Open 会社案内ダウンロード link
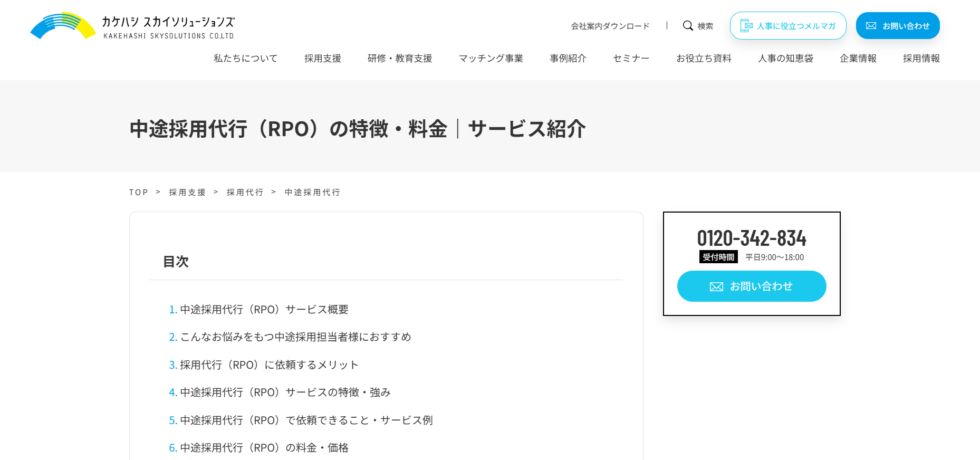The width and height of the screenshot is (980, 460). pos(610,26)
